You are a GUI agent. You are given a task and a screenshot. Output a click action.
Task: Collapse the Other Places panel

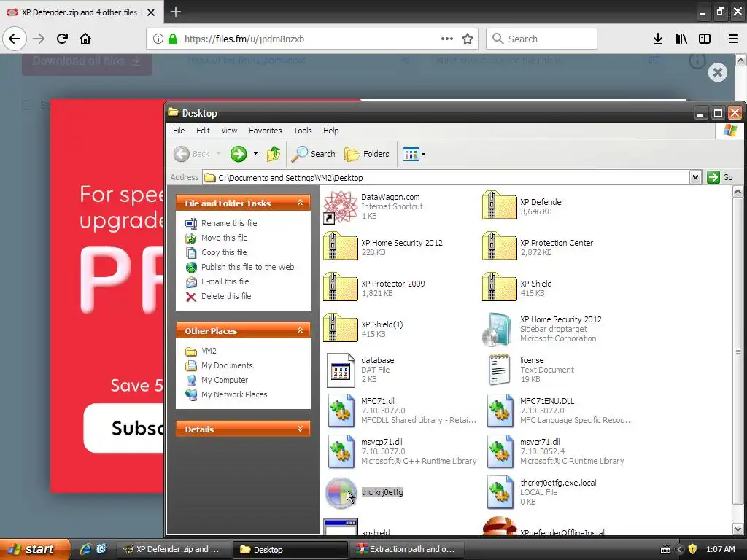(300, 330)
